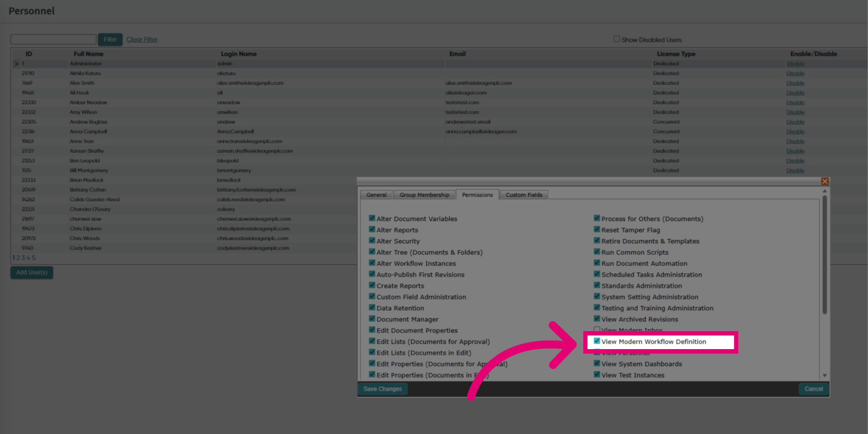
Task: Click the Email column header
Action: click(458, 54)
